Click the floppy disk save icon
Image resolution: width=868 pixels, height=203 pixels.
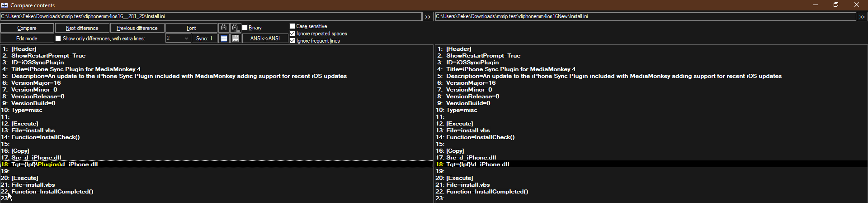pyautogui.click(x=236, y=39)
